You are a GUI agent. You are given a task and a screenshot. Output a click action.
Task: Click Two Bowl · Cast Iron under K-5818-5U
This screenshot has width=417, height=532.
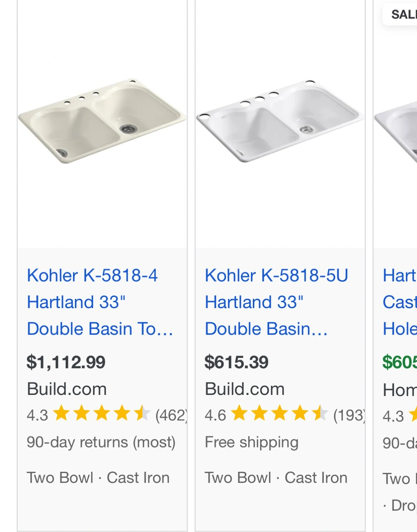click(x=276, y=478)
